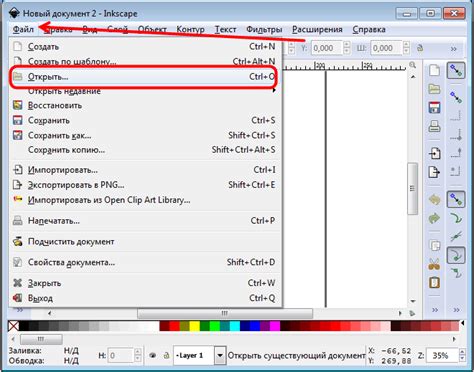Viewport: 474px width, 372px height.
Task: Click the lock icon next to Ш field
Action: 420,48
